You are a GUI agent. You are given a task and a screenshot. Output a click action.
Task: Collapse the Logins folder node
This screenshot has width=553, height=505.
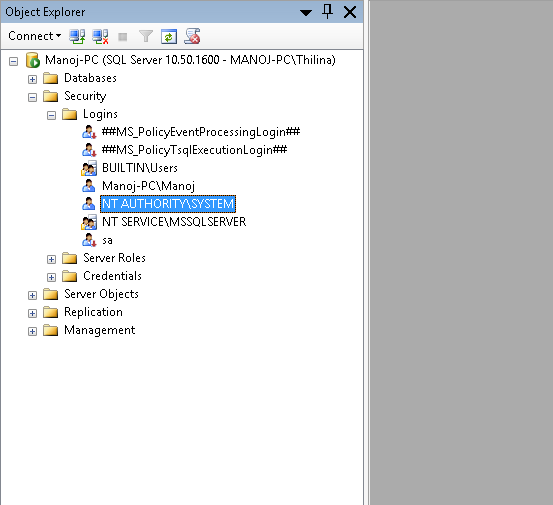tap(51, 115)
